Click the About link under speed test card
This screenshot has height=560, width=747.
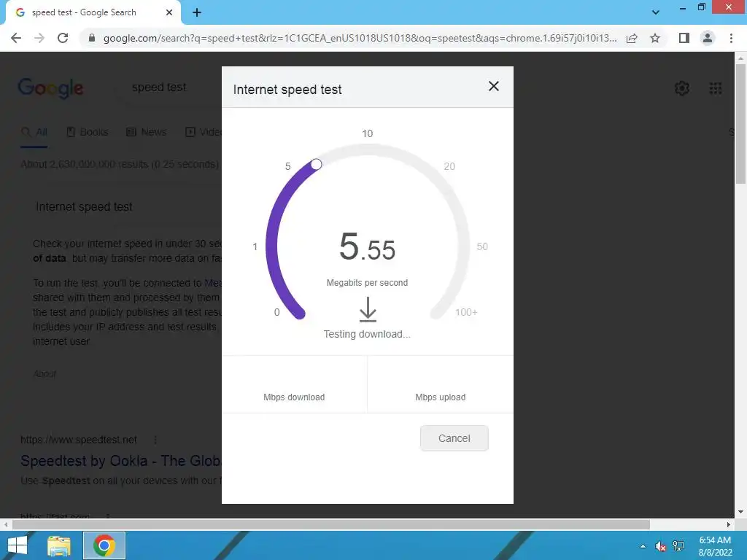(44, 374)
